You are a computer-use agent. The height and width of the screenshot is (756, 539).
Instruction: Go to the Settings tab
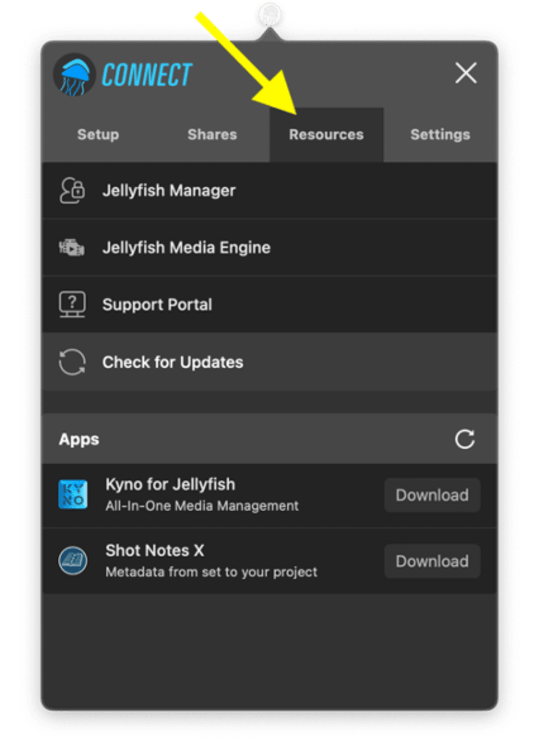440,135
